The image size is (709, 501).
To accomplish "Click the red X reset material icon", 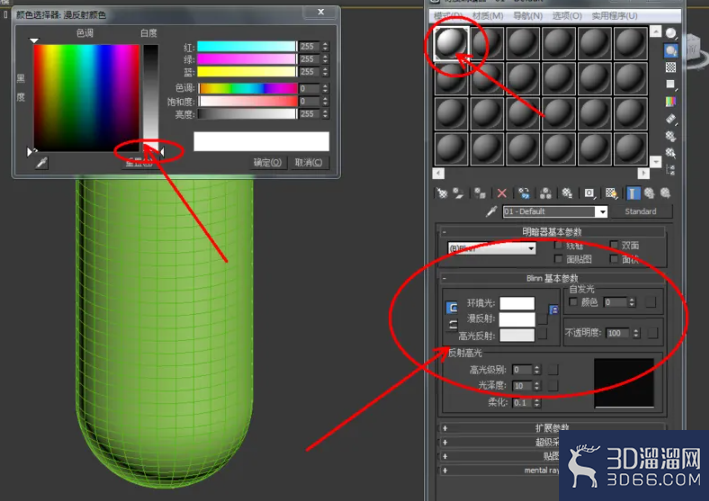I will pos(502,194).
